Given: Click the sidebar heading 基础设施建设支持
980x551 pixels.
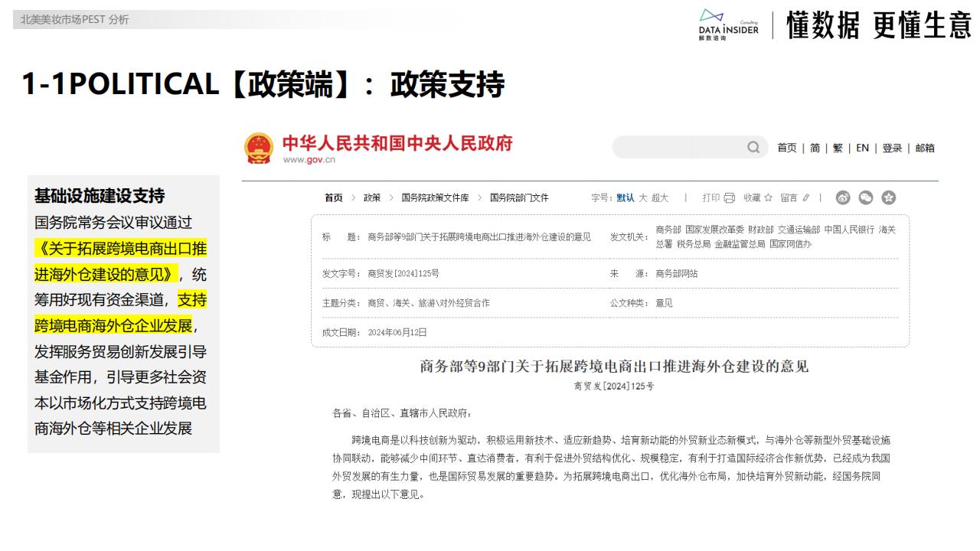Looking at the screenshot, I should (x=100, y=196).
